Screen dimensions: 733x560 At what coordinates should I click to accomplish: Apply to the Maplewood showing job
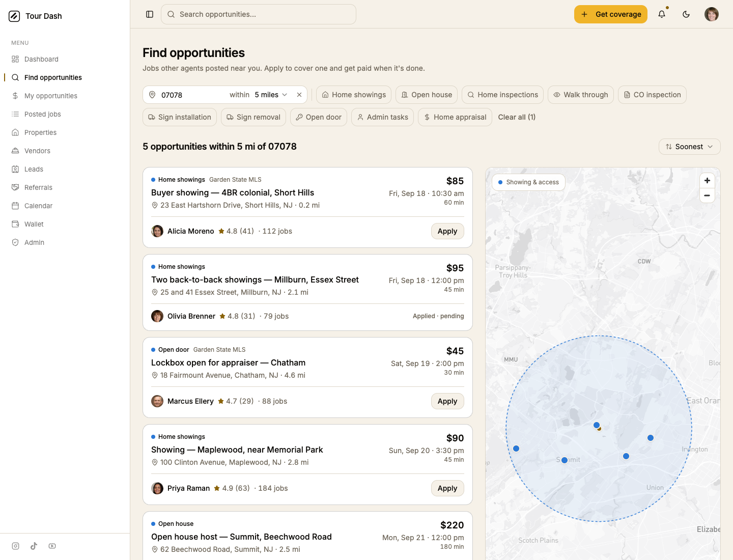coord(447,488)
